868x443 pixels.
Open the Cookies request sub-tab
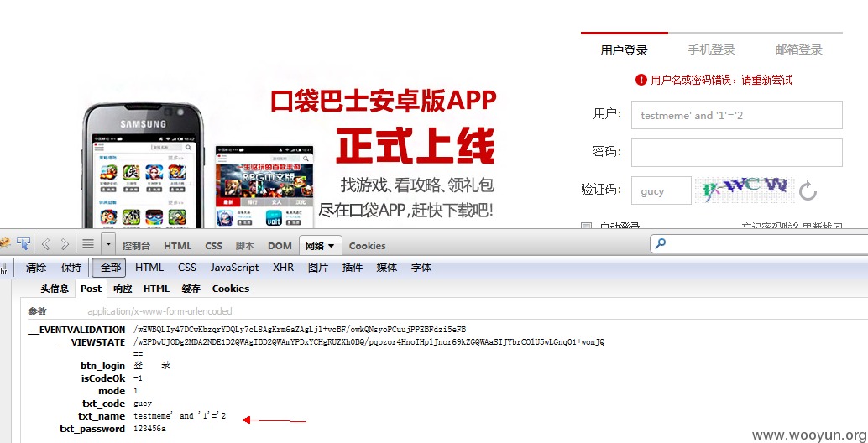coord(231,289)
